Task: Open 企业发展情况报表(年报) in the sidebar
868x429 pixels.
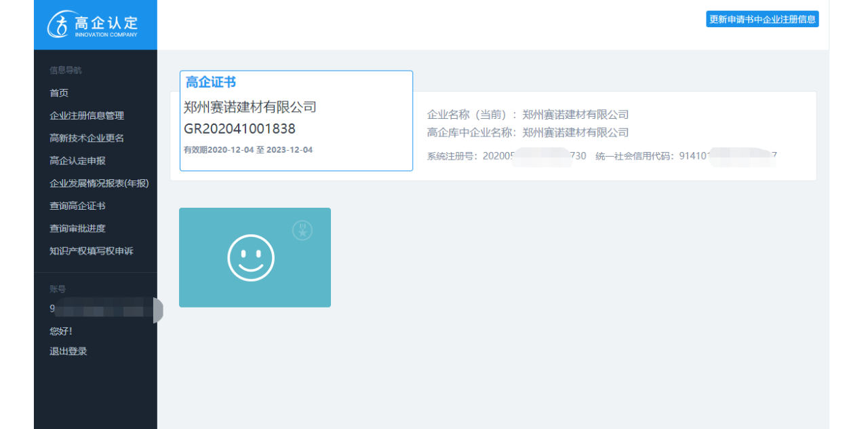Action: 99,183
